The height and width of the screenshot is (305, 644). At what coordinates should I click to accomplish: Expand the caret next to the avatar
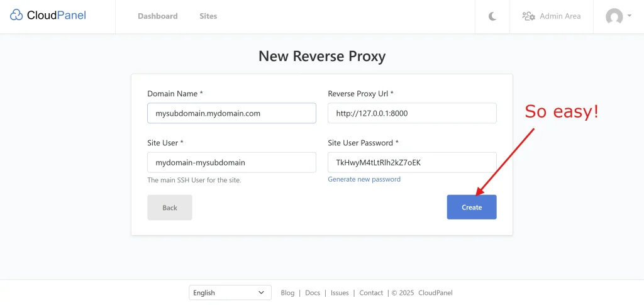(630, 16)
